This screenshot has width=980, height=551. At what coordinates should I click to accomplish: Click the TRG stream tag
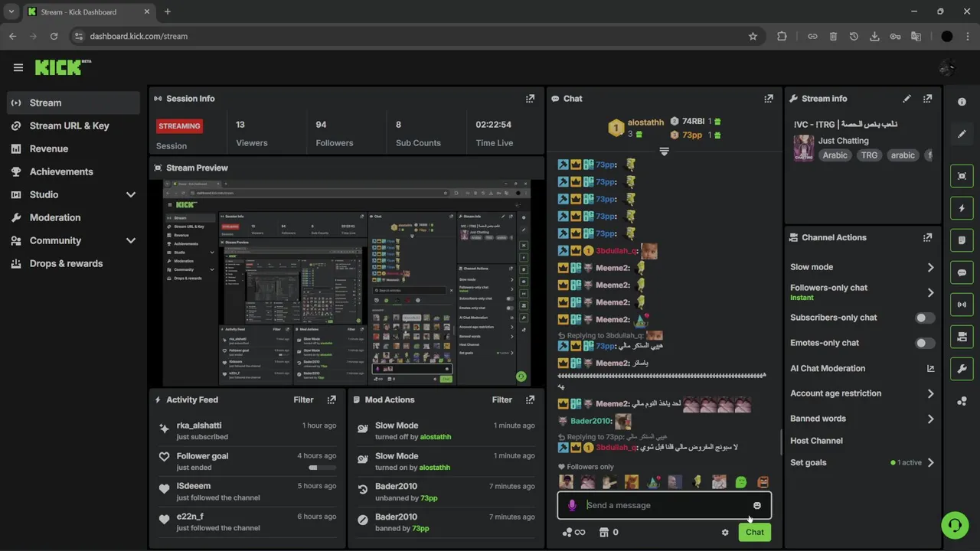click(x=869, y=155)
